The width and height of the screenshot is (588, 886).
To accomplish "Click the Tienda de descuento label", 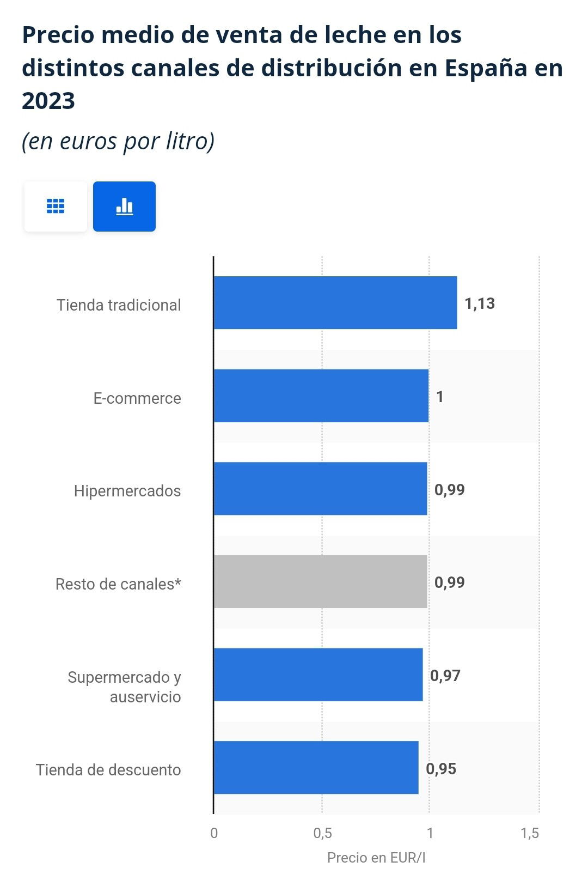I will (x=108, y=770).
